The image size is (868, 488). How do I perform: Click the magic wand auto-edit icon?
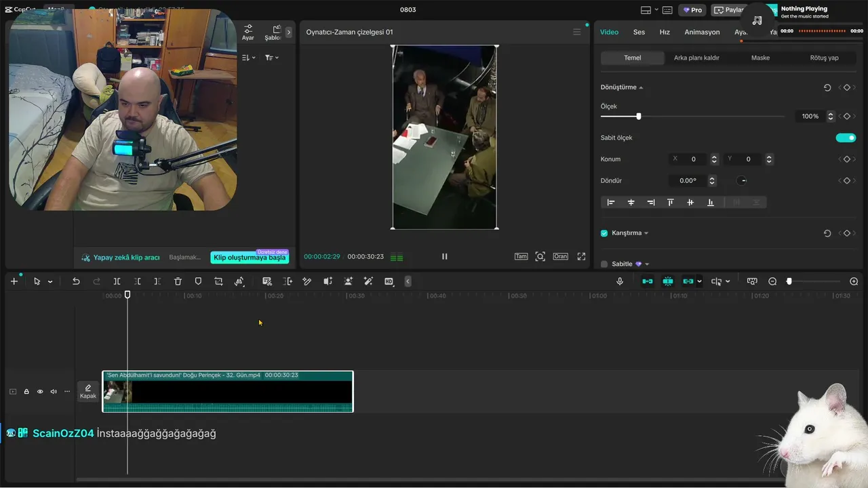point(368,281)
